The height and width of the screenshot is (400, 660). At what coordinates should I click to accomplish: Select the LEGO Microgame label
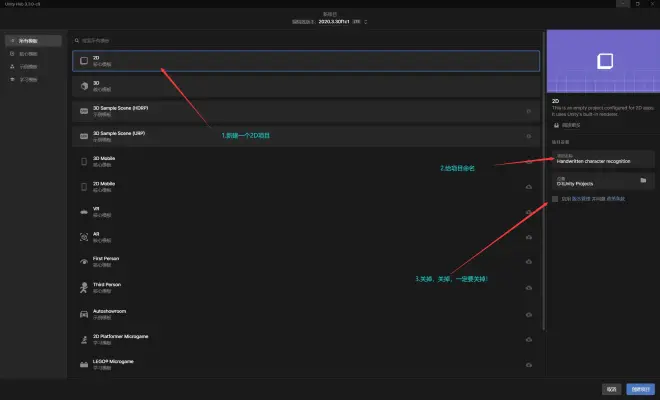(113, 362)
